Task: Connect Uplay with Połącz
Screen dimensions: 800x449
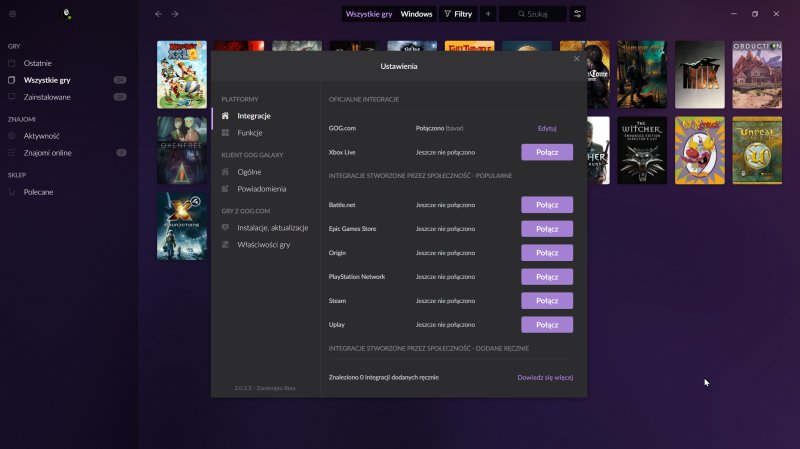Action: point(547,325)
